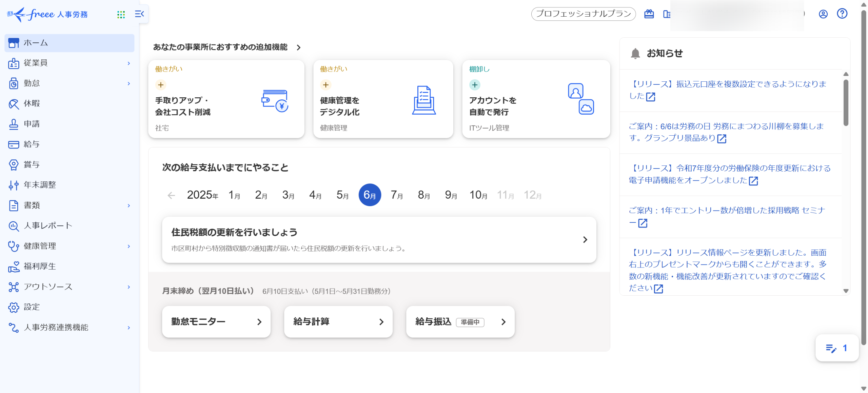Expand the 書類 sidebar submenu
The image size is (868, 393).
(x=129, y=205)
